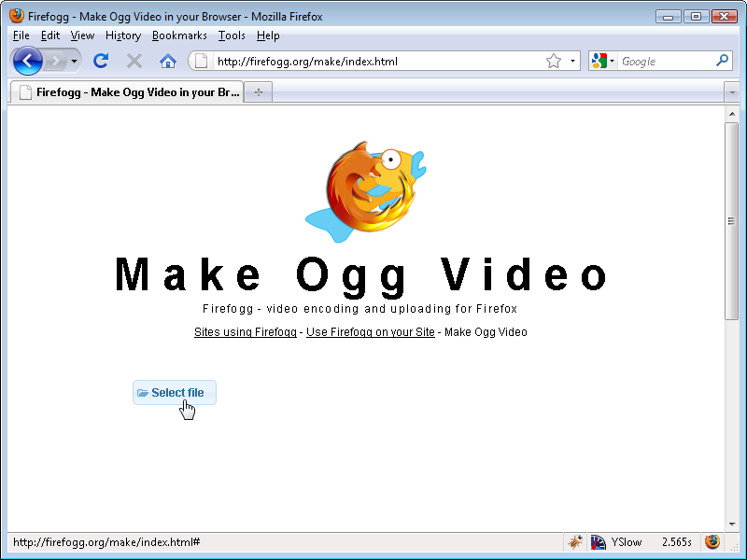The height and width of the screenshot is (560, 747).
Task: Open the recent history dropdown arrow
Action: 73,60
